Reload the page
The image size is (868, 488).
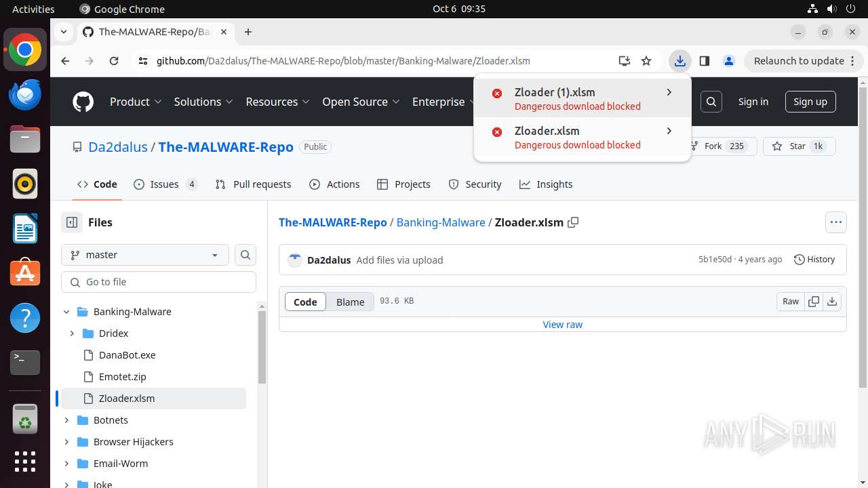pos(114,61)
